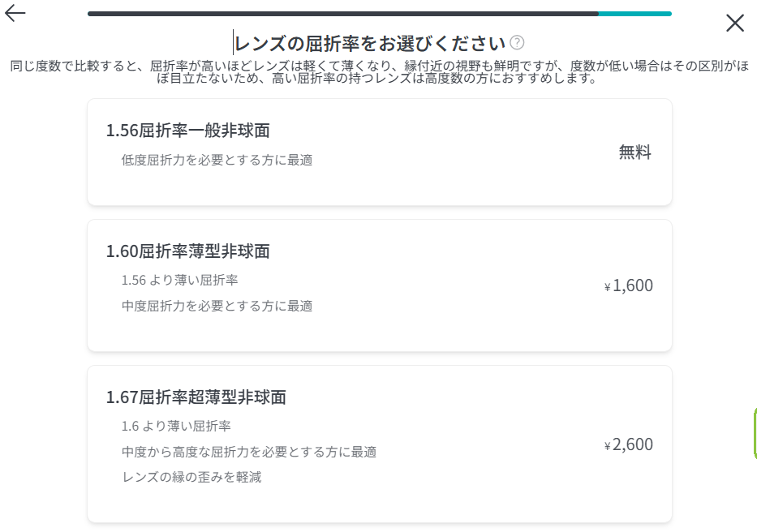Select the 1.60屈折率薄型非球面 lens option

click(x=380, y=285)
